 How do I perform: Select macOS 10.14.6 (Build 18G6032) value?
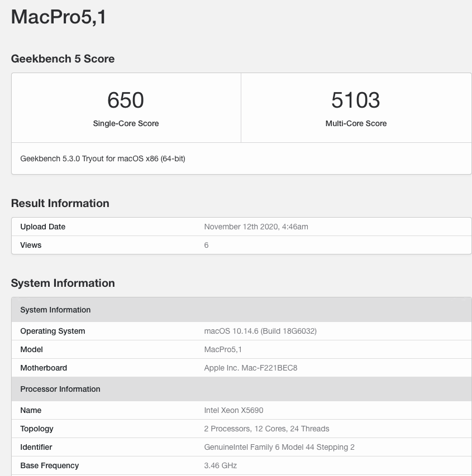260,331
